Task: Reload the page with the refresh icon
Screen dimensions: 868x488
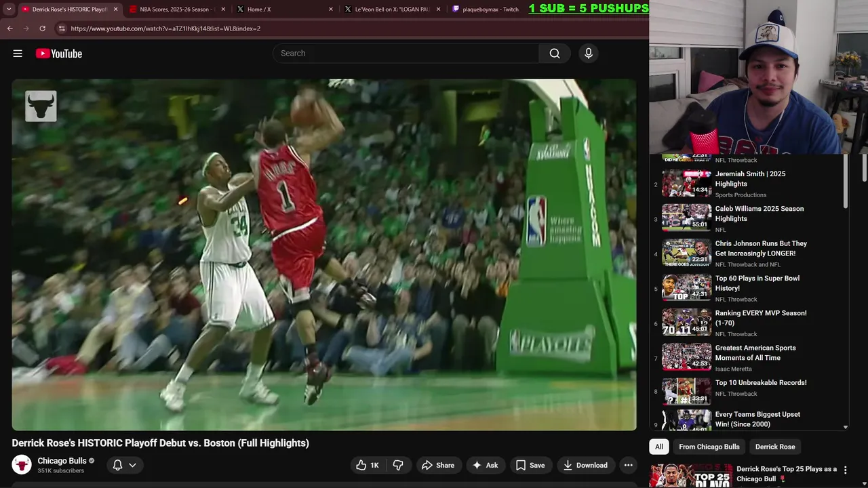Action: [x=42, y=28]
